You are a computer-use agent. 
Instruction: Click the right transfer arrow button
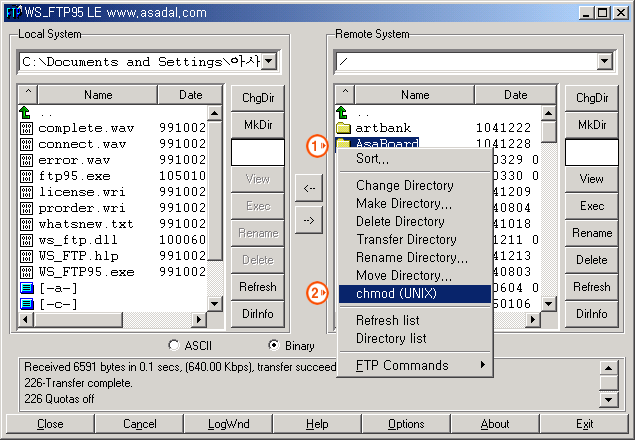(x=310, y=220)
